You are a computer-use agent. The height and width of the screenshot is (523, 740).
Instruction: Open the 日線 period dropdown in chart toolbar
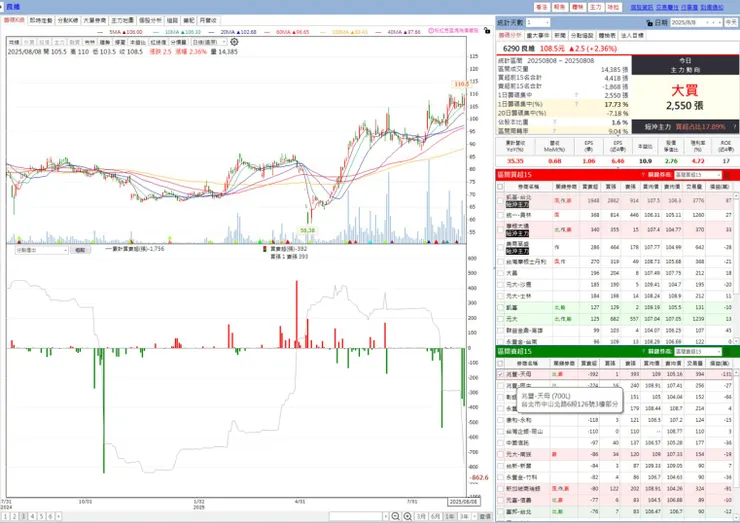click(x=209, y=42)
